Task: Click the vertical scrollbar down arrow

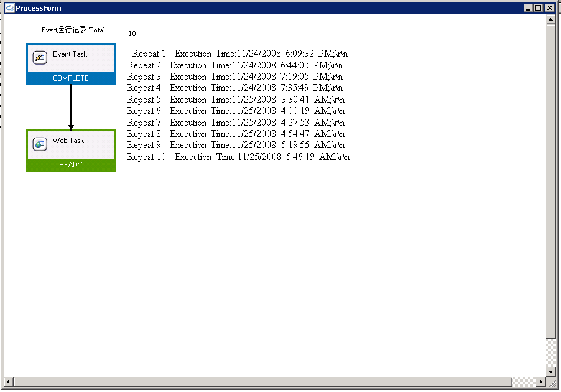Action: (x=551, y=372)
